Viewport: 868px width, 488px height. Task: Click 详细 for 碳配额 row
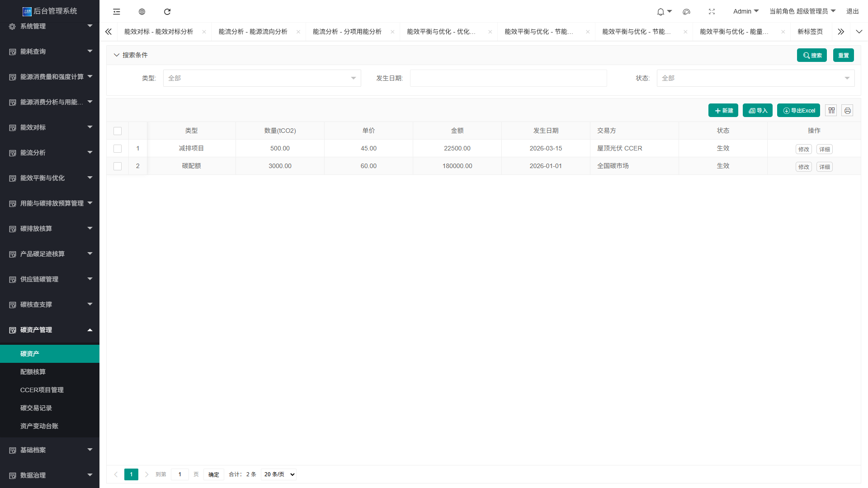click(825, 167)
